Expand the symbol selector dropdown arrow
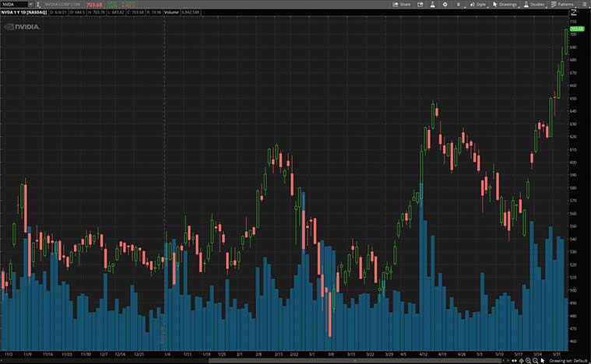This screenshot has height=364, width=591. 30,4
